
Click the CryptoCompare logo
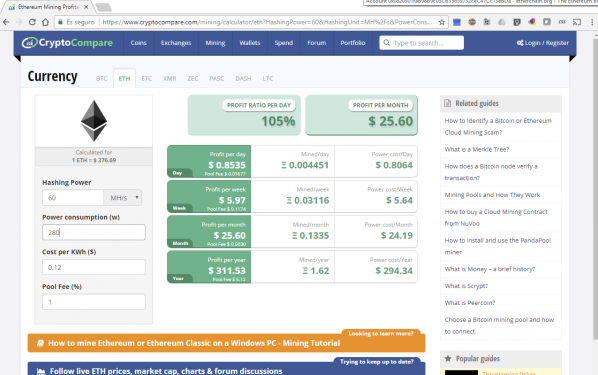pos(67,43)
